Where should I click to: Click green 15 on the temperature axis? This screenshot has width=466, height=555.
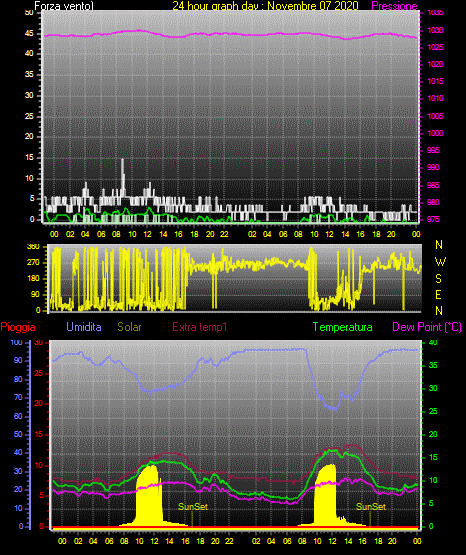point(433,457)
